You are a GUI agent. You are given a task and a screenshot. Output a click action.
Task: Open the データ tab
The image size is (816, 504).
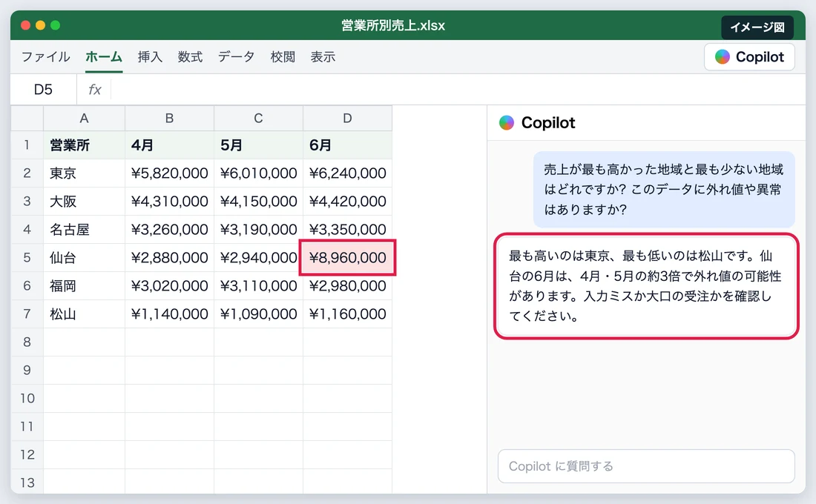pyautogui.click(x=236, y=56)
